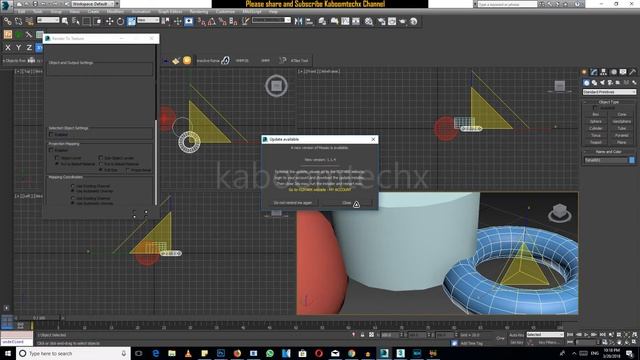Open the Rendering menu
The height and width of the screenshot is (360, 640).
tap(199, 12)
